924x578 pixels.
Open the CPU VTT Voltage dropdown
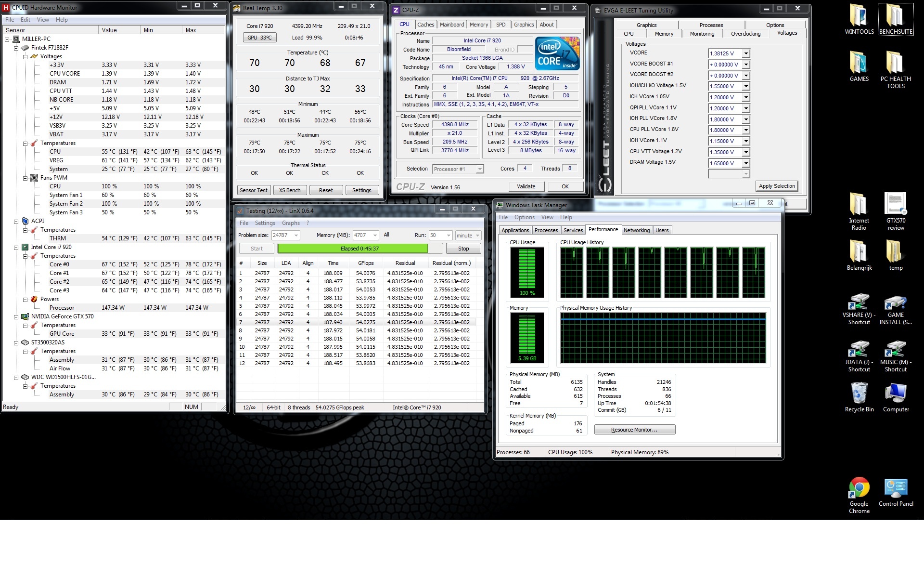[x=745, y=152]
